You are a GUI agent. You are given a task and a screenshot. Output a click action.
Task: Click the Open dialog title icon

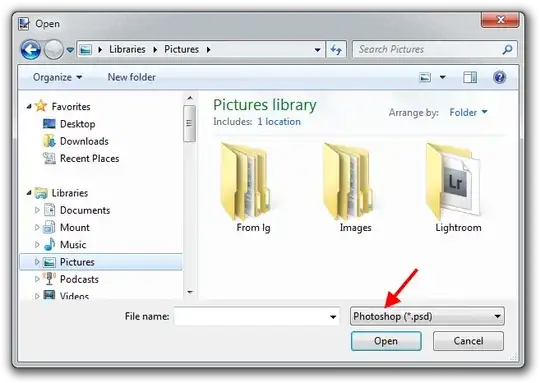tap(24, 24)
